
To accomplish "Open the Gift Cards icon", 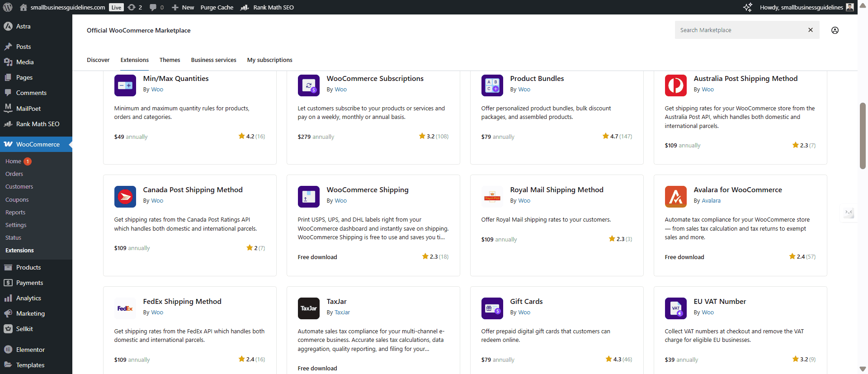I will click(x=492, y=308).
